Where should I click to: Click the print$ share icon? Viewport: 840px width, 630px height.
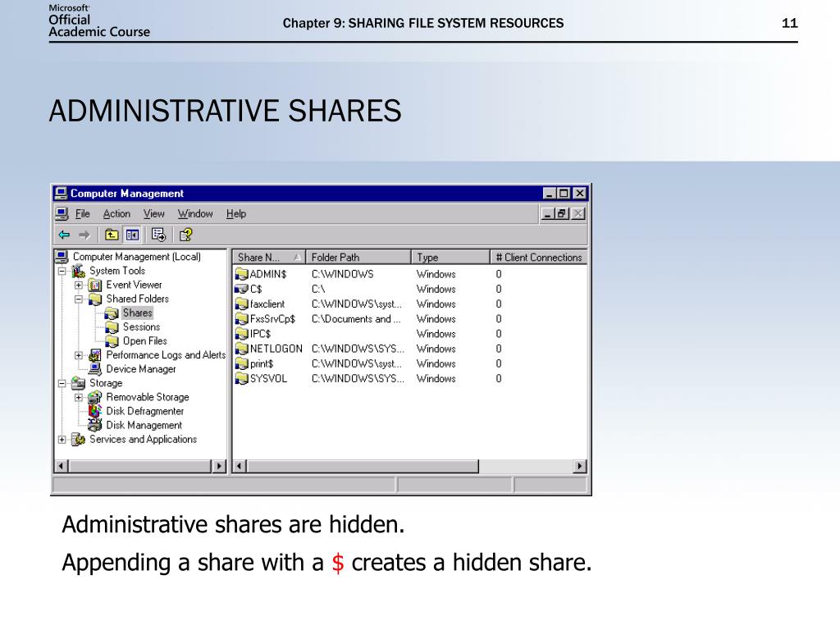pyautogui.click(x=242, y=364)
